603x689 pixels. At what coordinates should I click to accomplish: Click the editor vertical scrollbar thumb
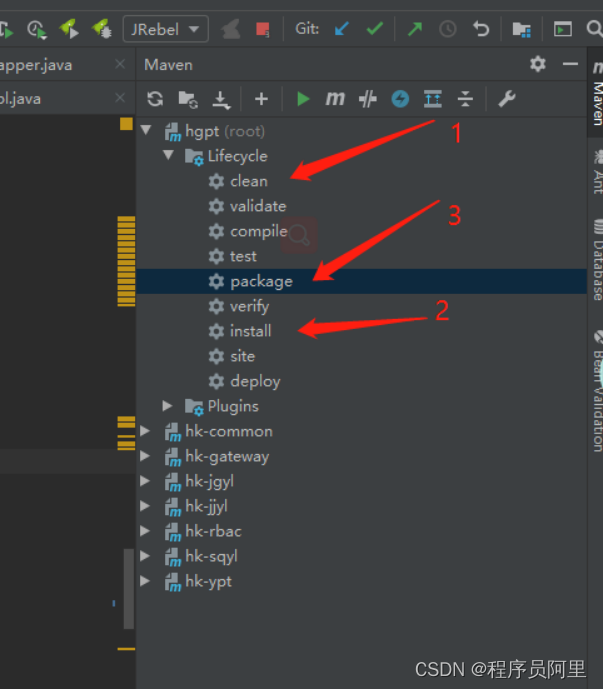coord(129,589)
